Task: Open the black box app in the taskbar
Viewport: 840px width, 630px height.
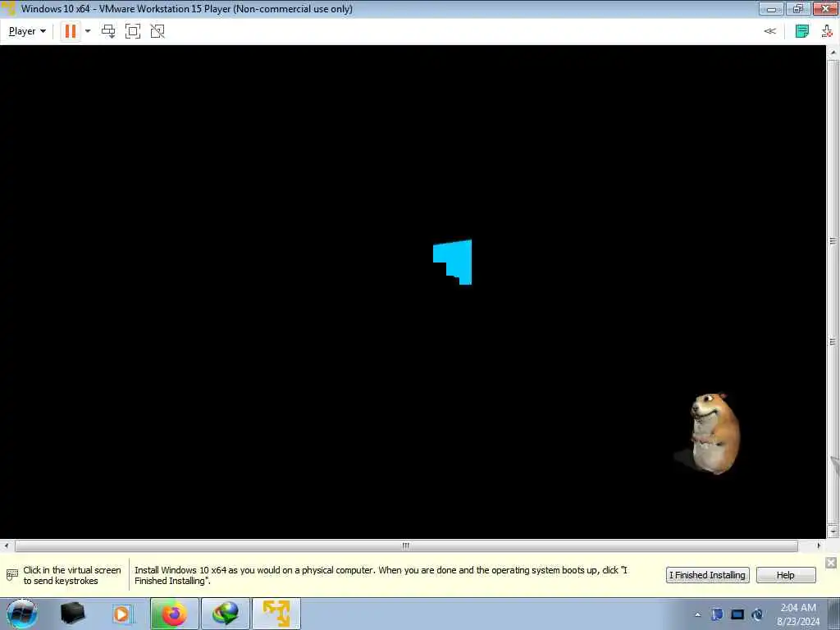Action: tap(72, 614)
